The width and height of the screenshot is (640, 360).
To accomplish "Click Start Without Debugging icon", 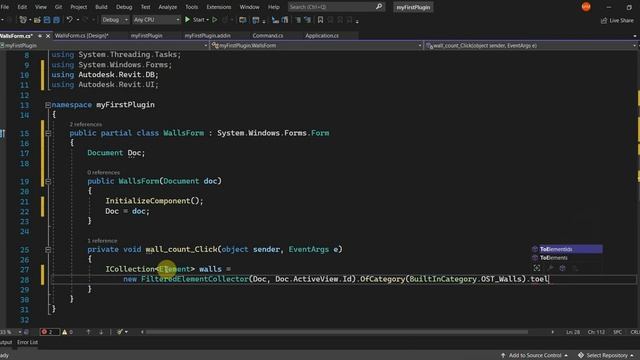I will tap(215, 20).
